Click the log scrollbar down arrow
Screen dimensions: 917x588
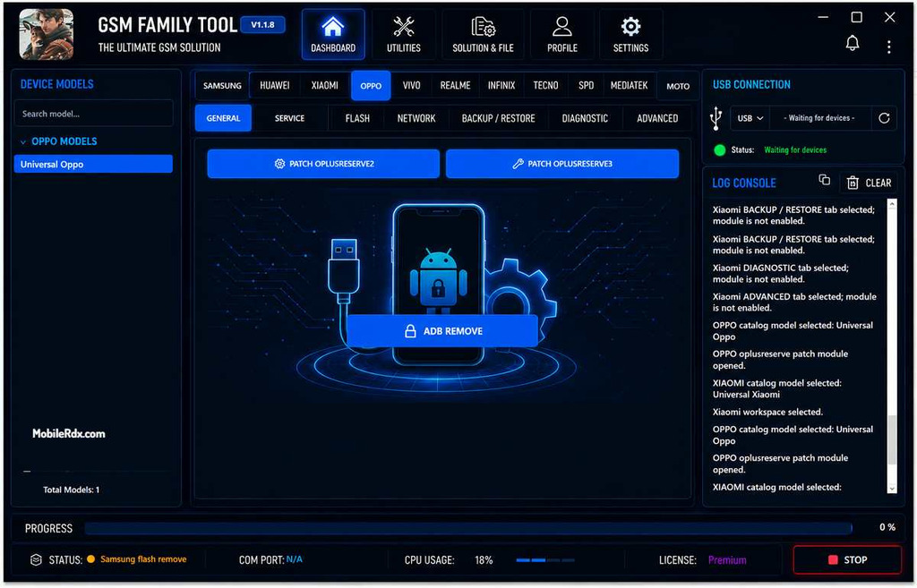click(892, 489)
